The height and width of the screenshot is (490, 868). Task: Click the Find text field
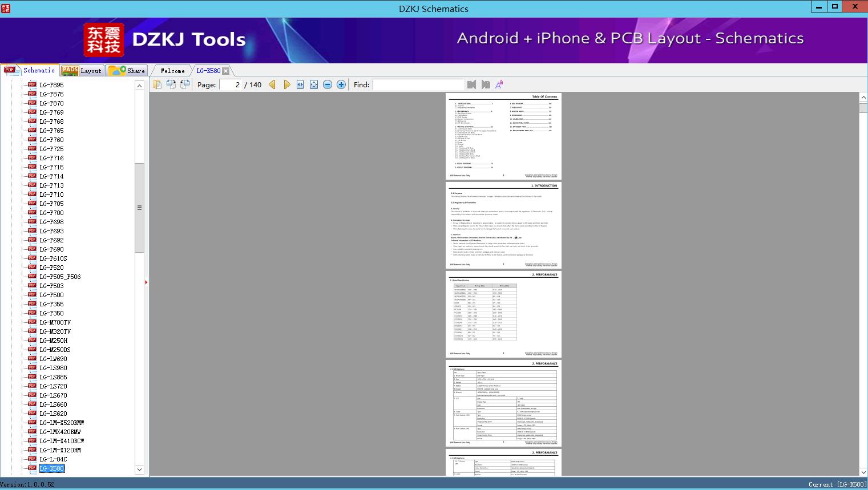click(418, 84)
